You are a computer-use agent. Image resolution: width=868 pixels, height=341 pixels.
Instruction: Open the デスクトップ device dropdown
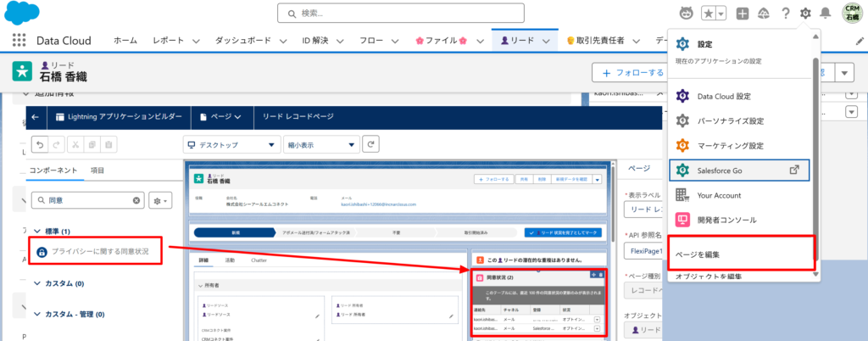[x=231, y=145]
